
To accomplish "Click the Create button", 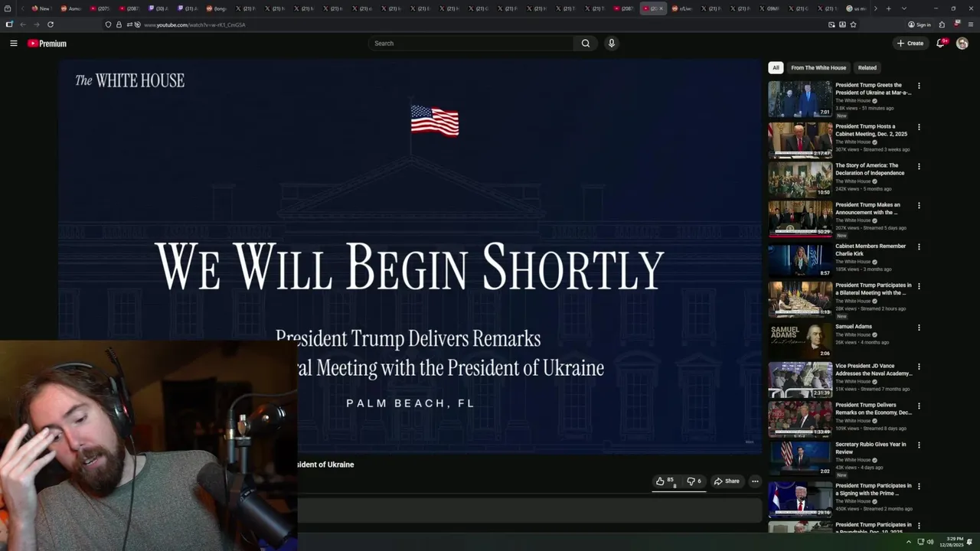I will pyautogui.click(x=910, y=44).
